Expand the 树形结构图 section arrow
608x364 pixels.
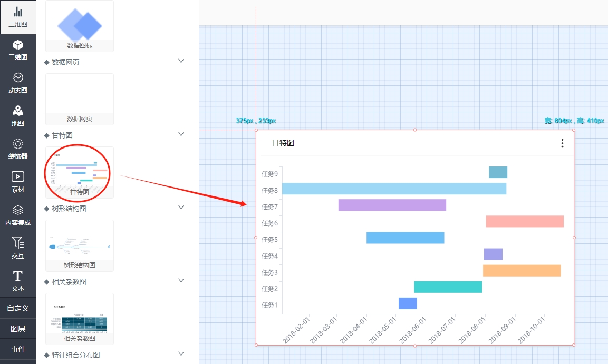point(181,208)
